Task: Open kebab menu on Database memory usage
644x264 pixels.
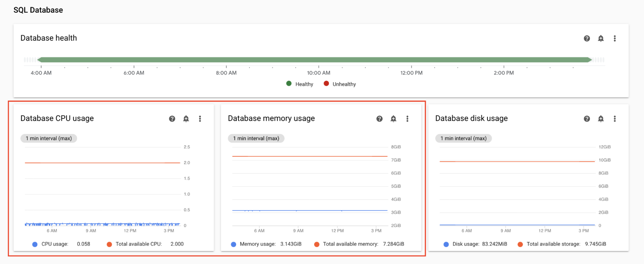Action: (x=407, y=119)
